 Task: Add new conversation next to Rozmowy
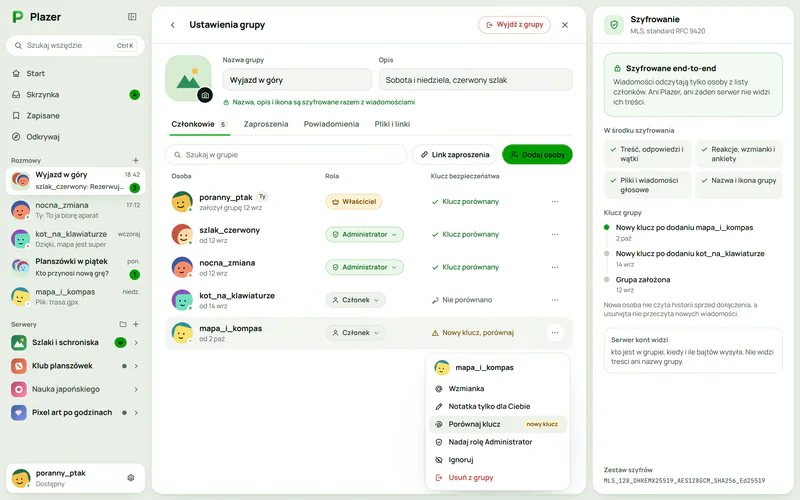pos(136,160)
